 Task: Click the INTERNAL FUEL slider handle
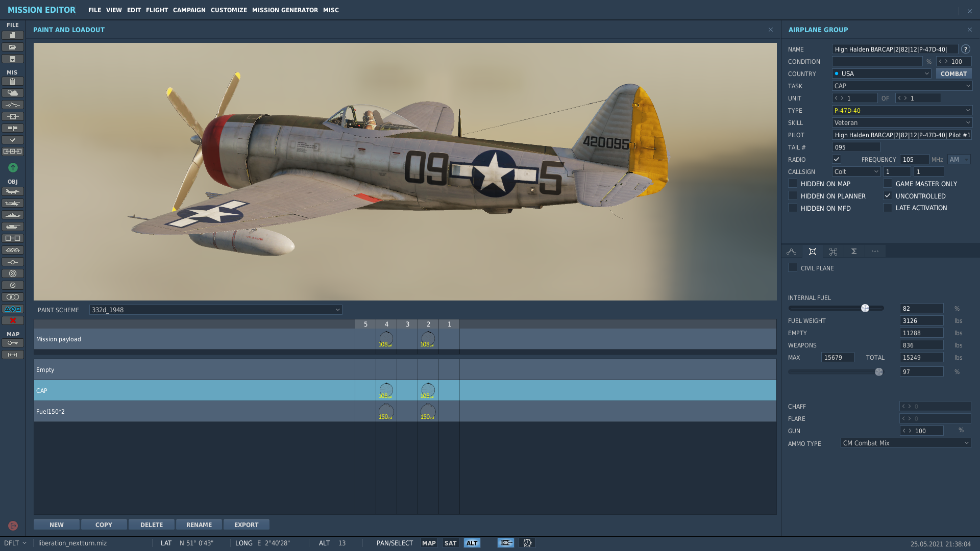coord(865,308)
